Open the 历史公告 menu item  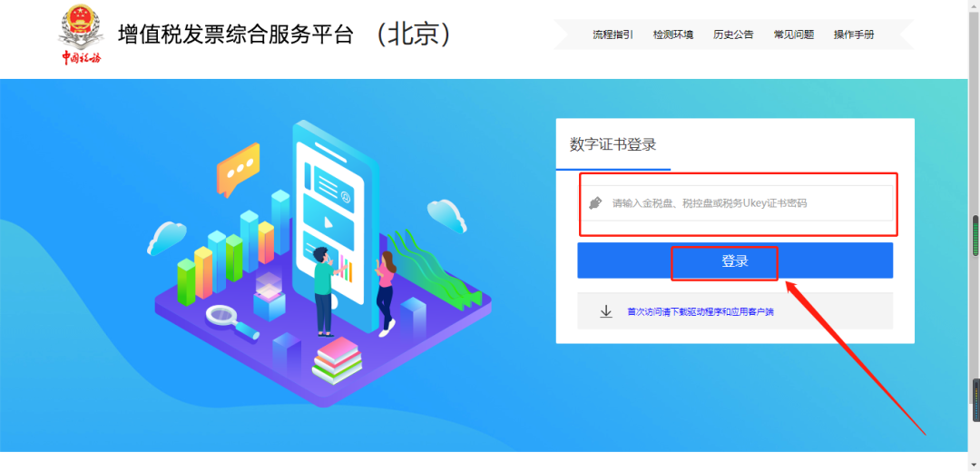pyautogui.click(x=733, y=34)
